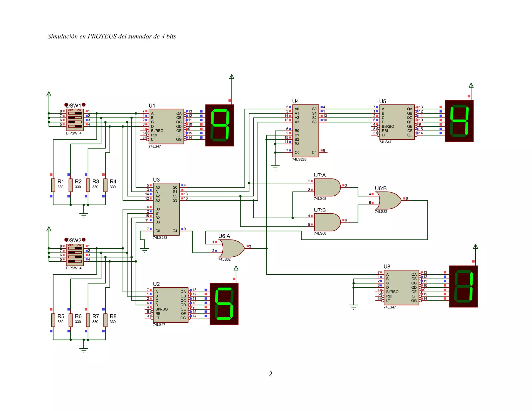The image size is (532, 411).
Task: Toggle the second switch of DSW1
Action: tap(75, 117)
